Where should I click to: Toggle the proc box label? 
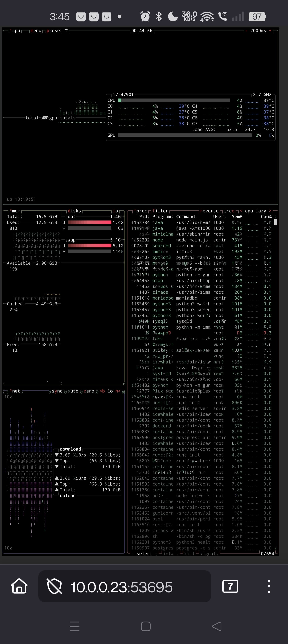[140, 211]
